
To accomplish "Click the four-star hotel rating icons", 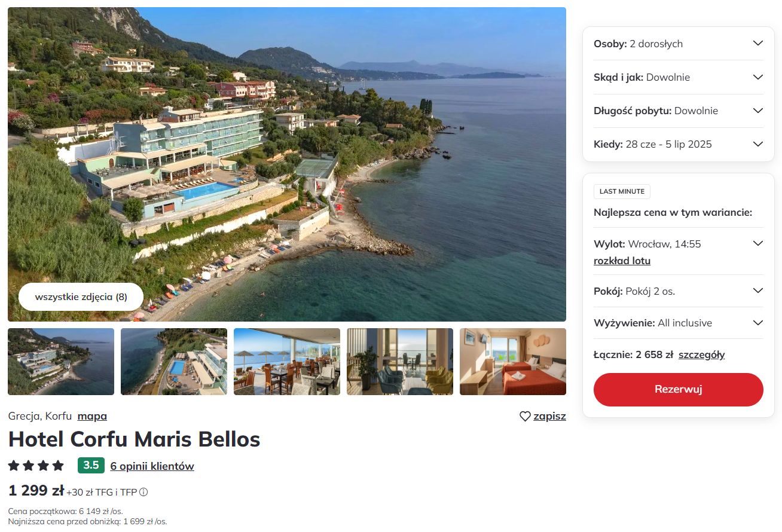I will click(36, 466).
